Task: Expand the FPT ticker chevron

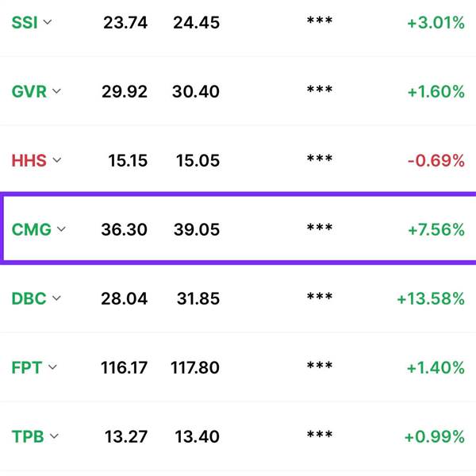Action: (x=52, y=367)
